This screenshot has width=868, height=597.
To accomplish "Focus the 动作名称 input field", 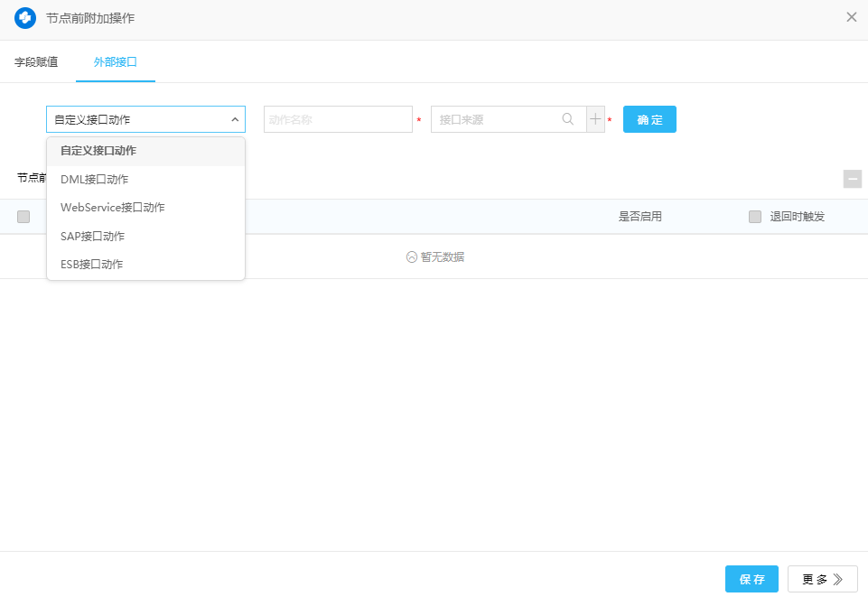I will click(x=338, y=119).
